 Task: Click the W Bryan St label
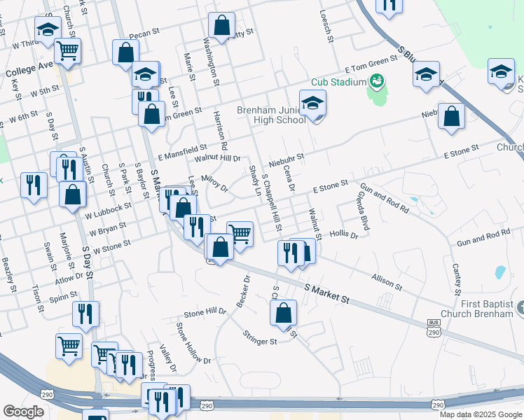coord(108,229)
